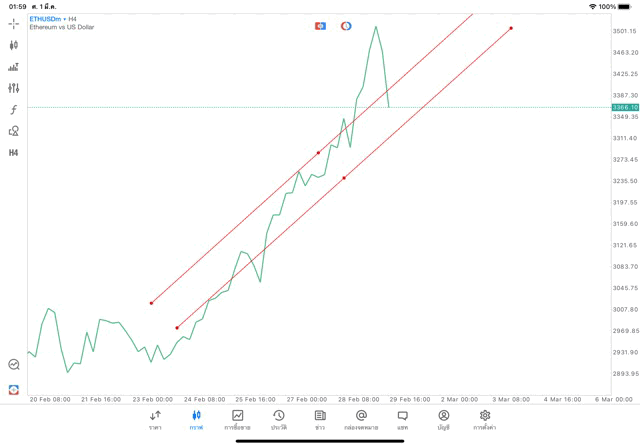The image size is (640, 447).
Task: Open the chart type candlestick icon
Action: [14, 45]
